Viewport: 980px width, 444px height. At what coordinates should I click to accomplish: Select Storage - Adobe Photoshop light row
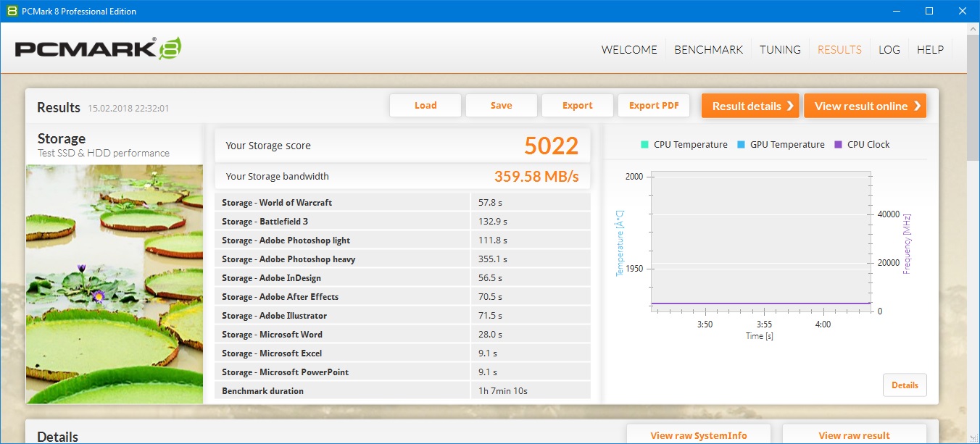(402, 240)
